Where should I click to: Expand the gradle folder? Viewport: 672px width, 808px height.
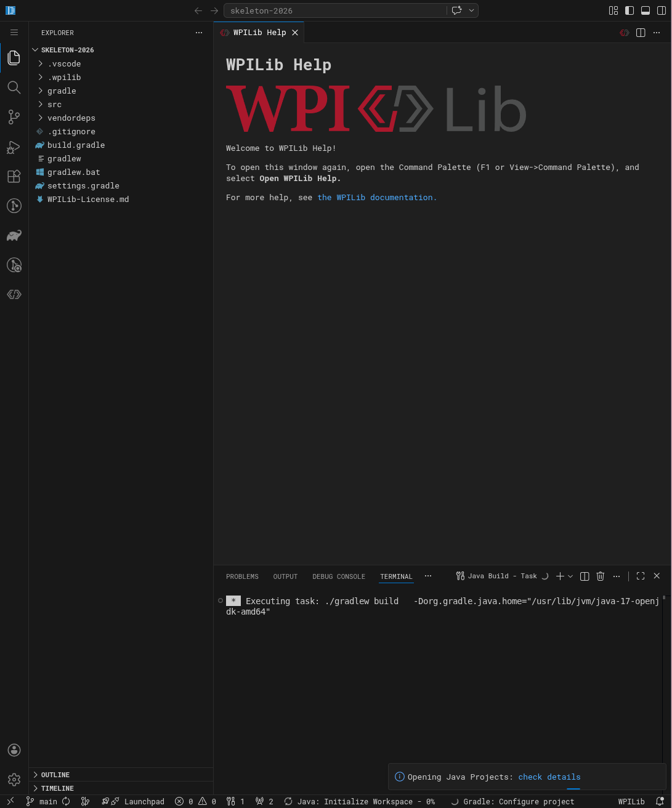tap(121, 91)
